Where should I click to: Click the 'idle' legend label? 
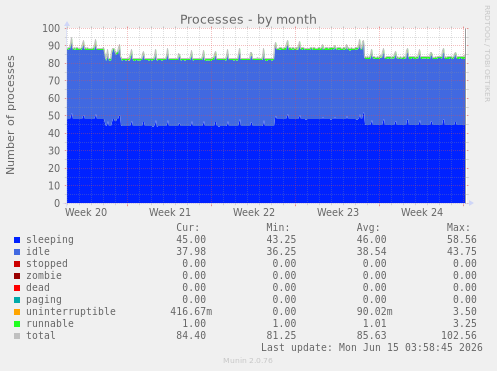(38, 251)
